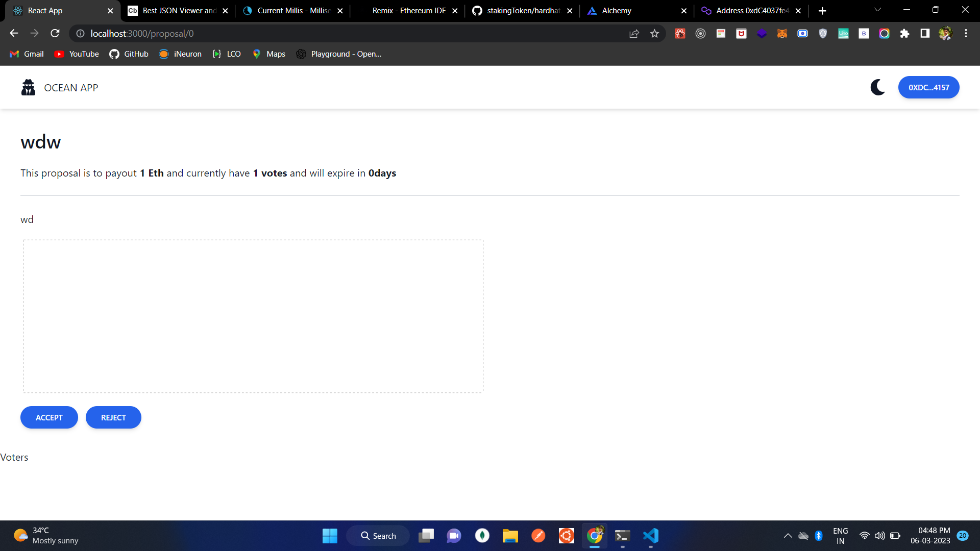
Task: Expand hidden system tray icons chevron
Action: pyautogui.click(x=788, y=536)
